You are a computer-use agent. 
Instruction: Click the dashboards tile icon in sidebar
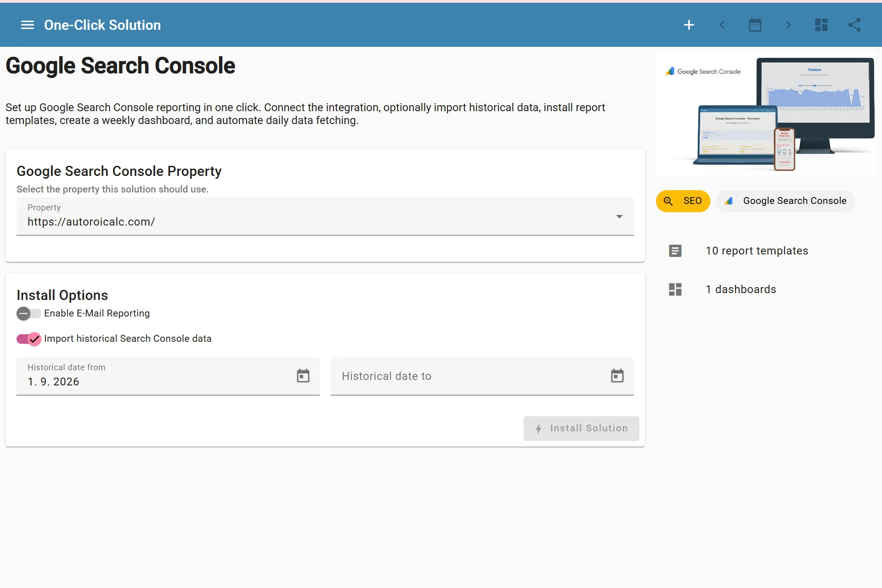pyautogui.click(x=675, y=289)
